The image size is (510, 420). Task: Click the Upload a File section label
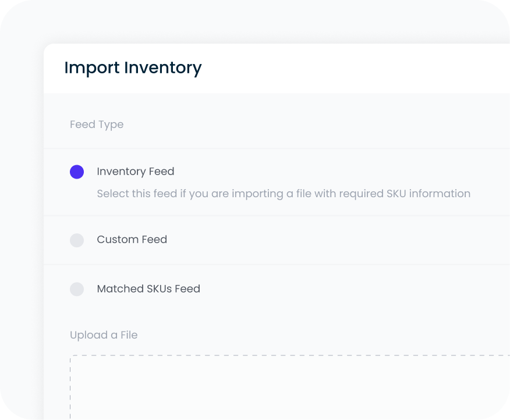pos(104,335)
